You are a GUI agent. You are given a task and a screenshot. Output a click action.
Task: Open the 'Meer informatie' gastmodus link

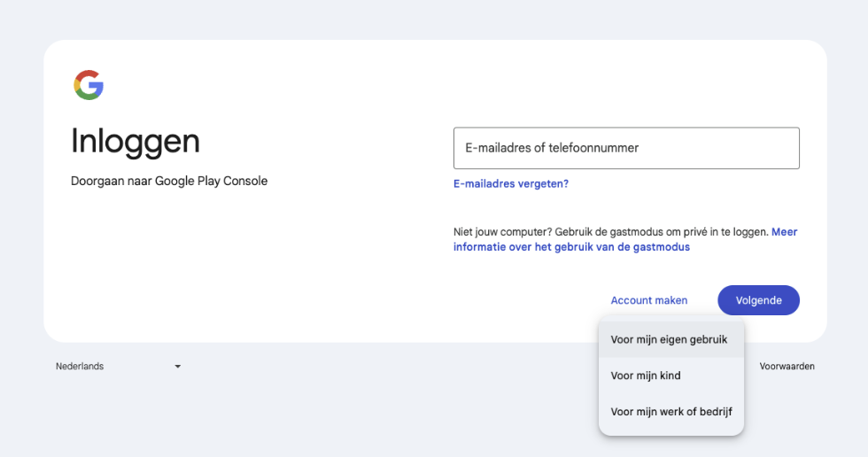[571, 247]
